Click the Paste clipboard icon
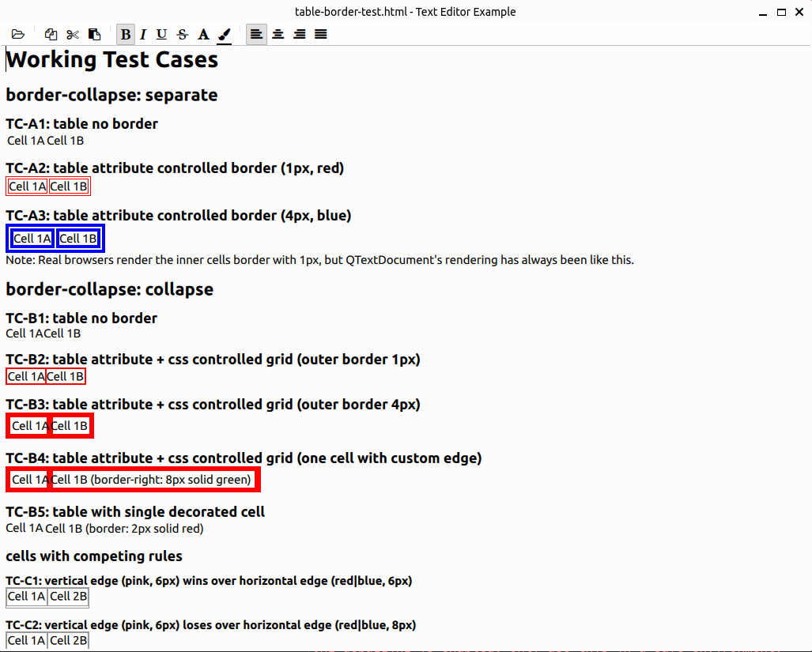 pyautogui.click(x=94, y=34)
